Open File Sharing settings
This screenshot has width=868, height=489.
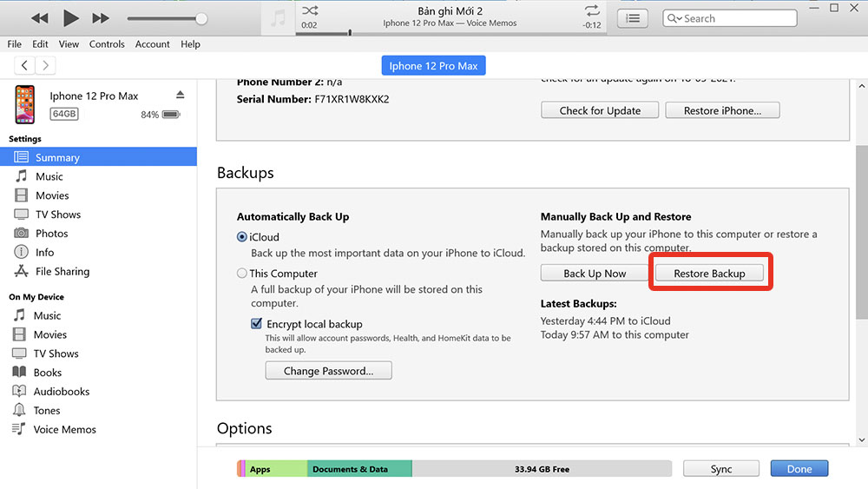tap(99, 271)
